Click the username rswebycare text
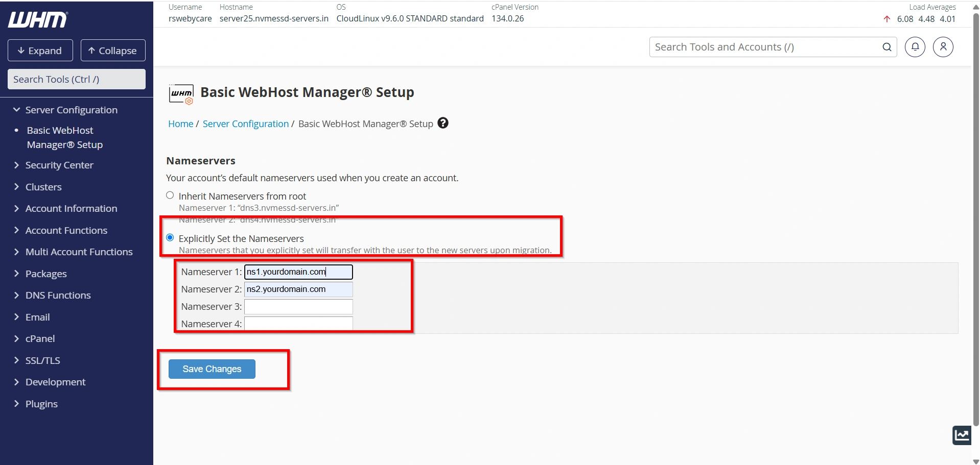The height and width of the screenshot is (465, 980). 190,18
